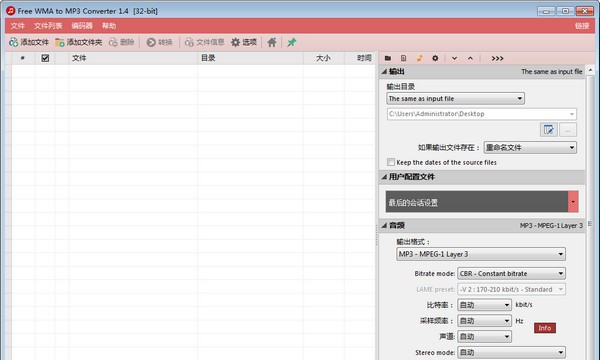Collapse the 音频 section
600x360 pixels.
(384, 225)
